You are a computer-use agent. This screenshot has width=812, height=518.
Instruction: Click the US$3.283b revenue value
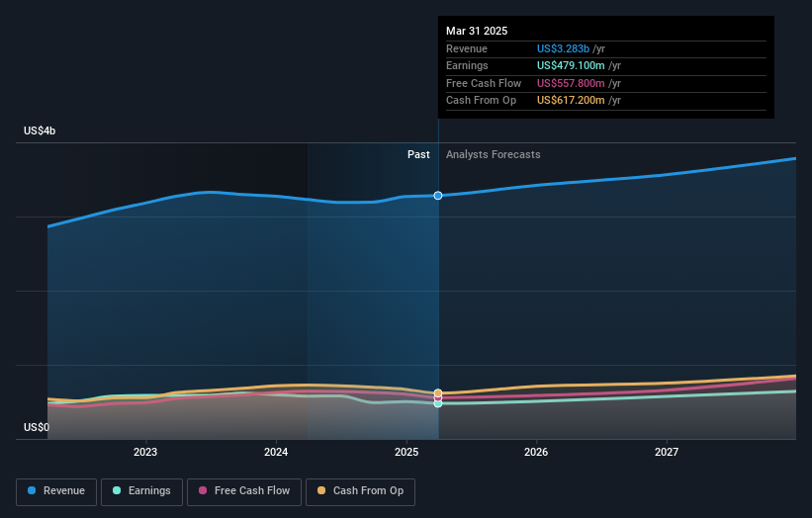(563, 48)
